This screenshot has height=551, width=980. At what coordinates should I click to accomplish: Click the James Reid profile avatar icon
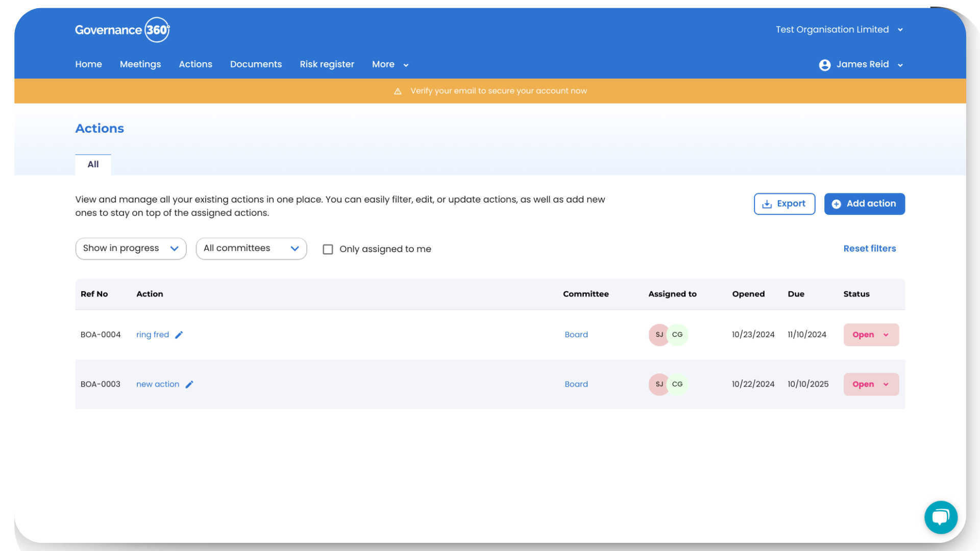coord(825,65)
